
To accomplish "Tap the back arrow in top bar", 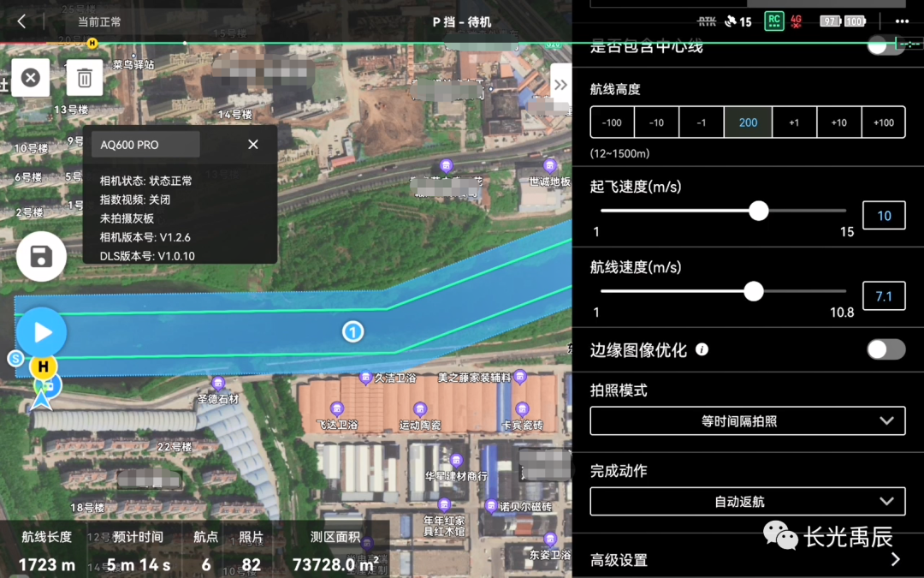I will click(22, 21).
